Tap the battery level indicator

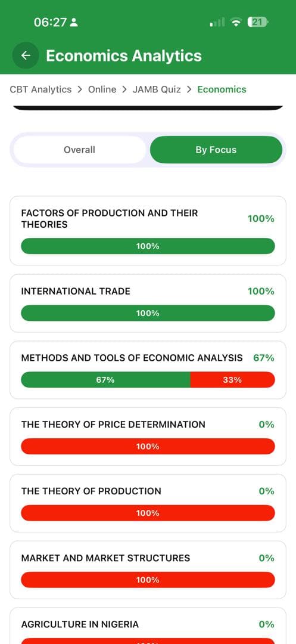257,22
